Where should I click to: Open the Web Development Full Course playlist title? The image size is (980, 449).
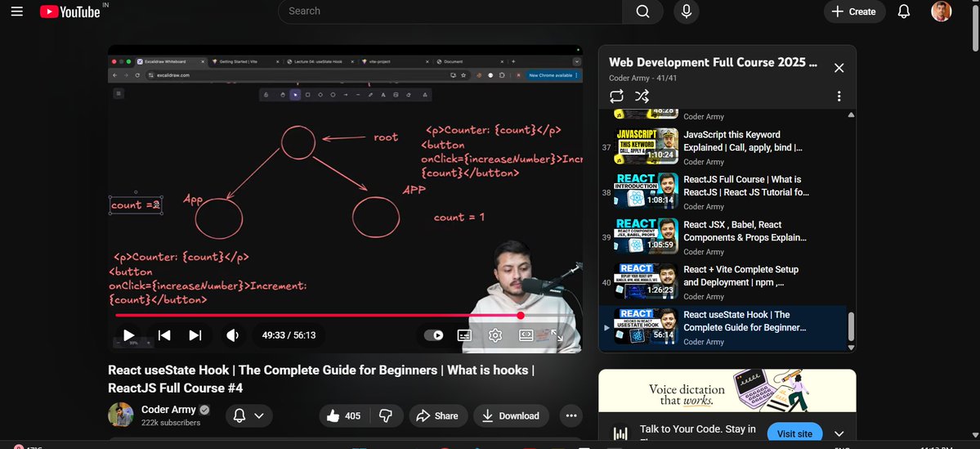pyautogui.click(x=713, y=62)
